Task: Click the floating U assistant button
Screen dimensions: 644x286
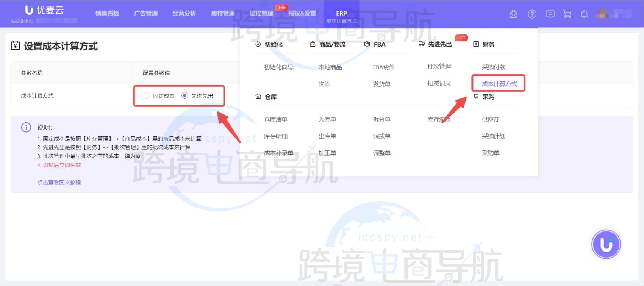Action: point(606,244)
